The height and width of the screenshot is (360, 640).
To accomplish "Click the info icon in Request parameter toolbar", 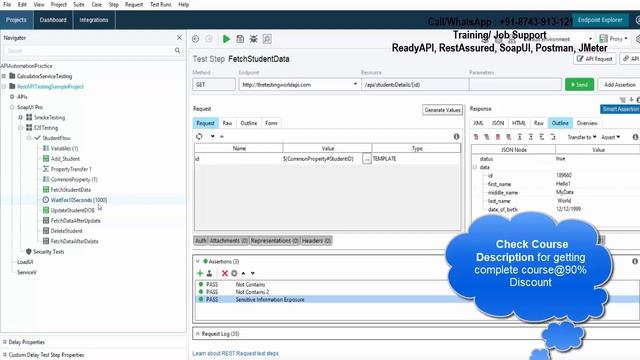I will coord(456,137).
